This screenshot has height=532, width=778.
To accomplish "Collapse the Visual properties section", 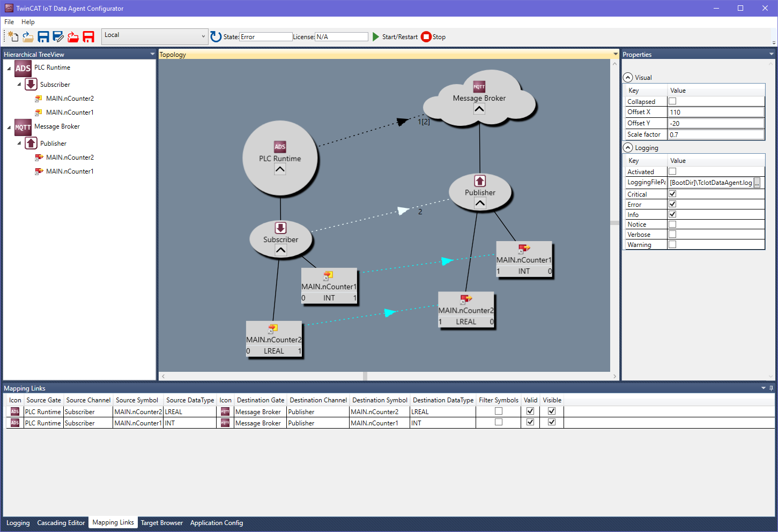I will click(x=628, y=77).
